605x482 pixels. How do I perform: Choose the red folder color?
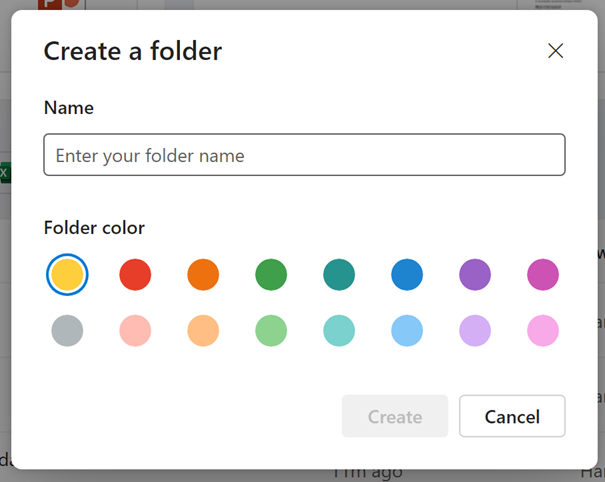[135, 274]
